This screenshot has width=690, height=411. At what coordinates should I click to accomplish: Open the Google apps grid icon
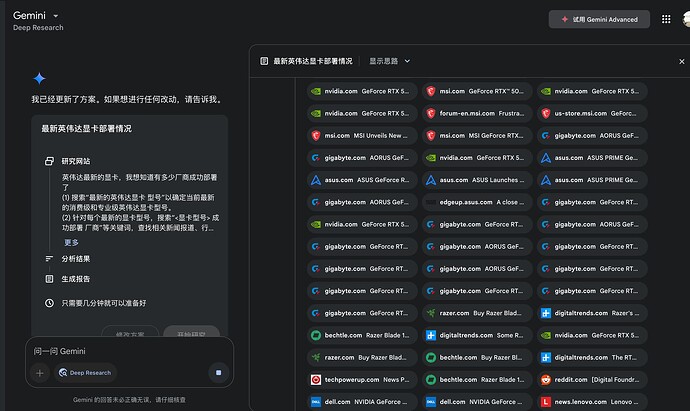coord(666,19)
